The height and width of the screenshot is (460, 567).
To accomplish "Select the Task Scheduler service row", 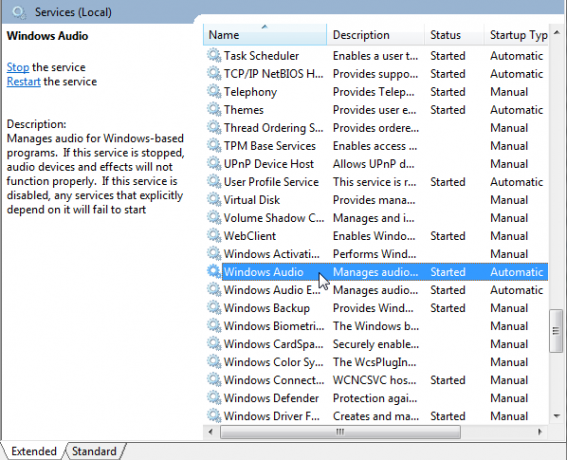I will (x=376, y=56).
